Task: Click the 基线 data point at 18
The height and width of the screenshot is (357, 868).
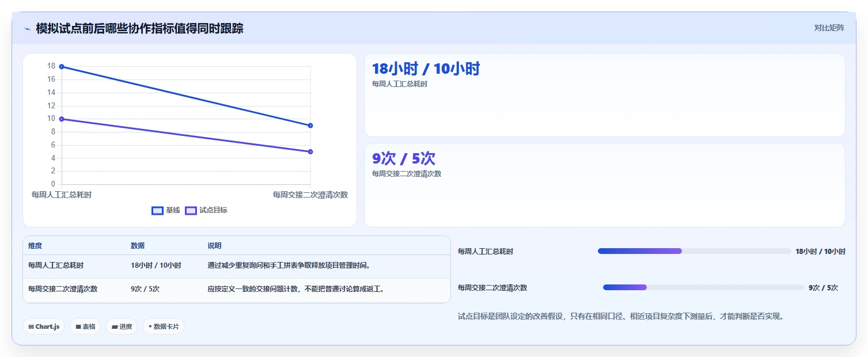Action: [x=62, y=67]
